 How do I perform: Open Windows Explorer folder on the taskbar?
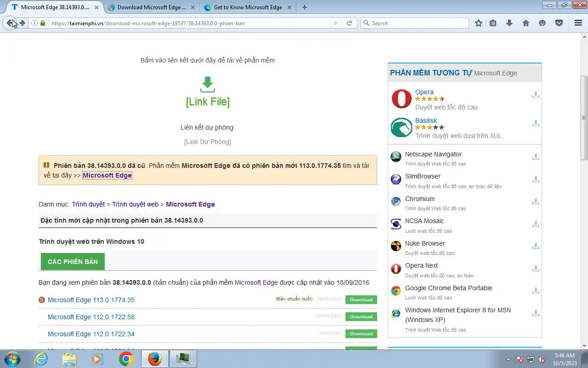coord(69,359)
